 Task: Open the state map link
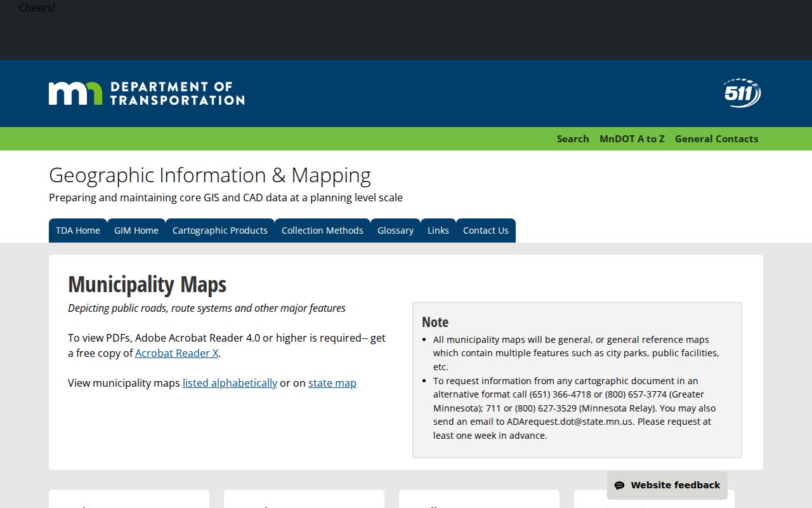point(332,383)
